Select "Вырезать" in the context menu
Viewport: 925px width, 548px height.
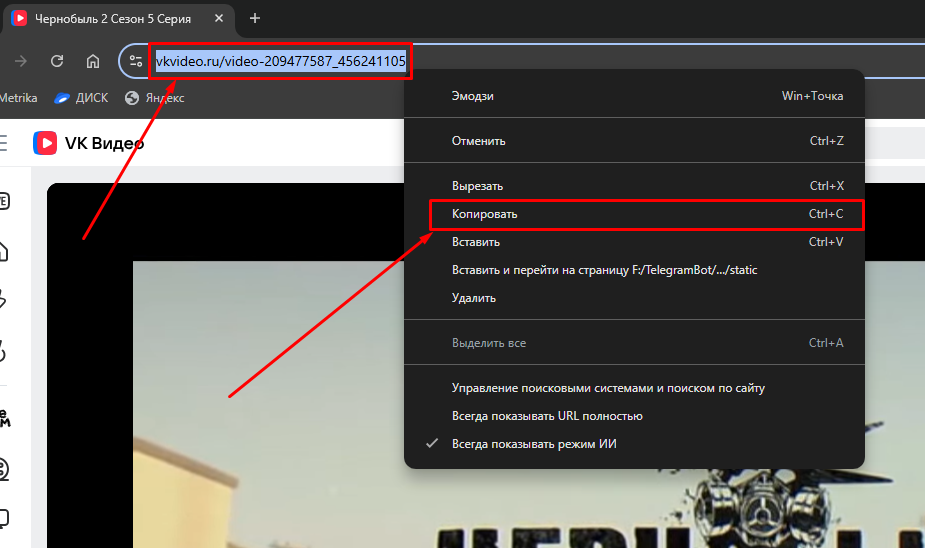click(477, 186)
